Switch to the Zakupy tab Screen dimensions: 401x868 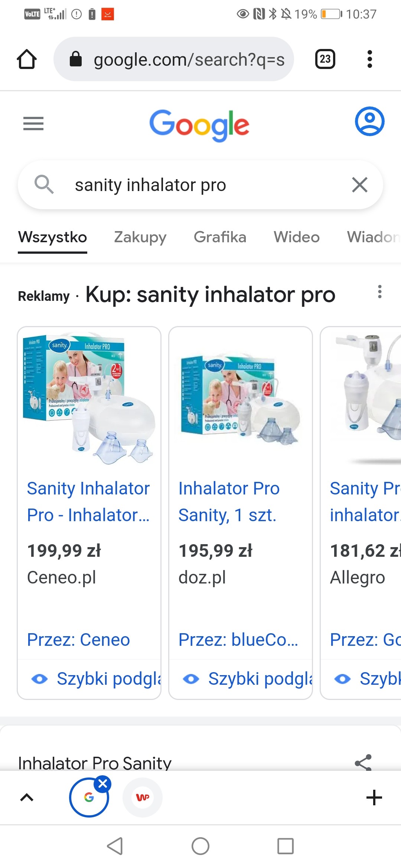click(x=140, y=237)
